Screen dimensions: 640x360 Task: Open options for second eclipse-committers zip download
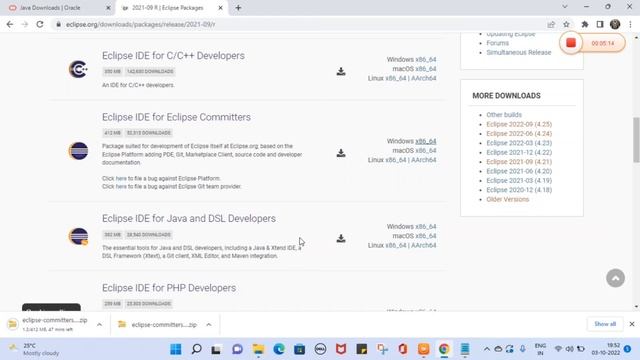click(x=209, y=325)
